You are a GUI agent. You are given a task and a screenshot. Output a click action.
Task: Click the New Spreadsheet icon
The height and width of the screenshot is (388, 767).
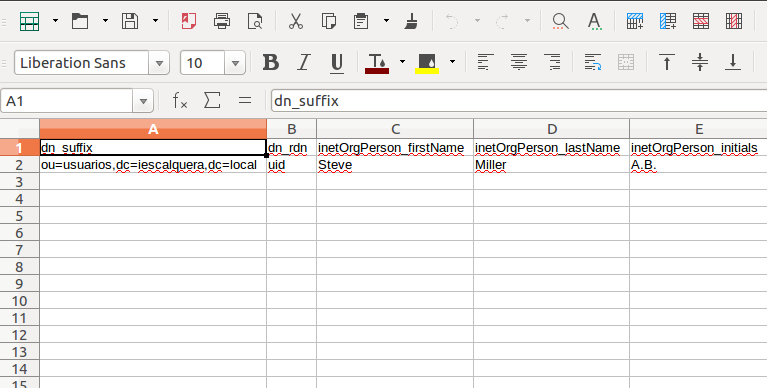[x=29, y=21]
